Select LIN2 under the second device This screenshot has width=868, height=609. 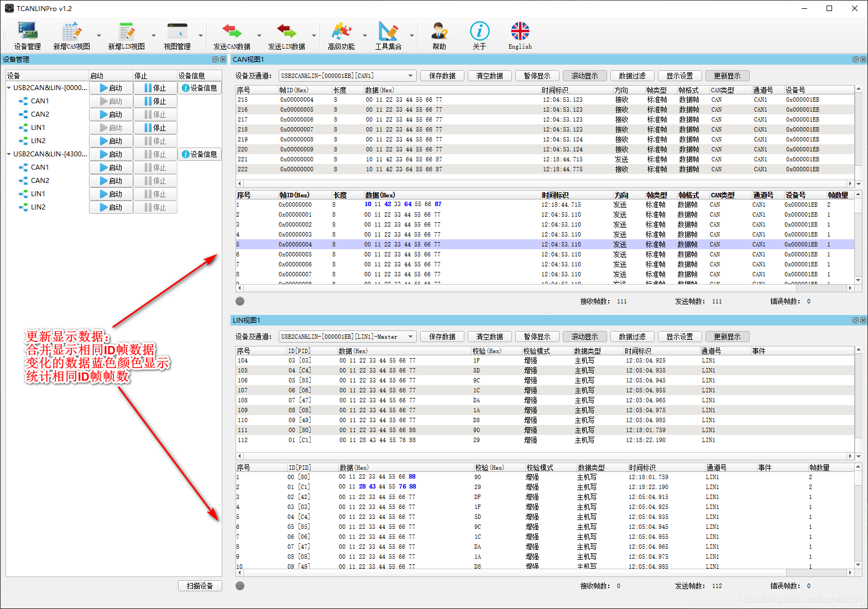tap(38, 207)
